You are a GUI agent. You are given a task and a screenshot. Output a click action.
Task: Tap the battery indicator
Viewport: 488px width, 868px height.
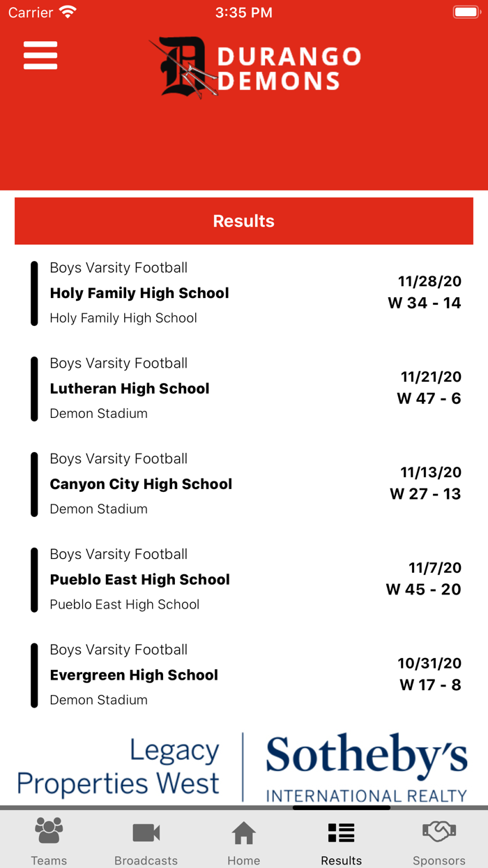[x=466, y=11]
